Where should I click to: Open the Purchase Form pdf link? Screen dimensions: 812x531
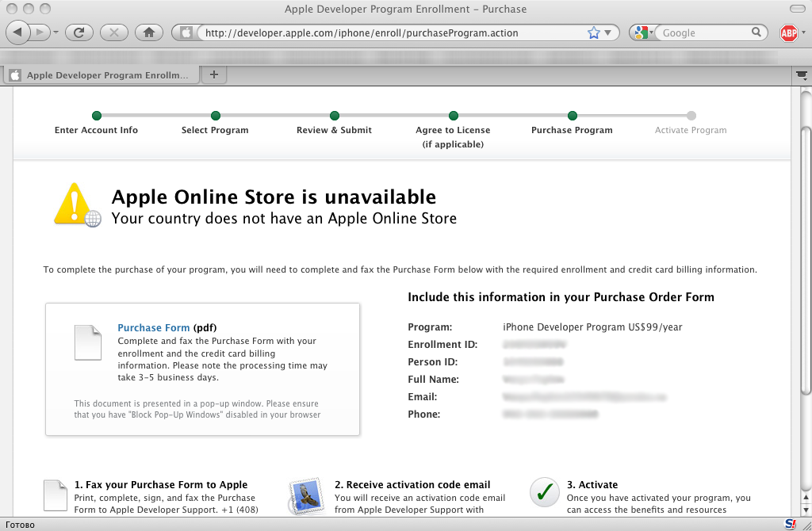coord(153,327)
